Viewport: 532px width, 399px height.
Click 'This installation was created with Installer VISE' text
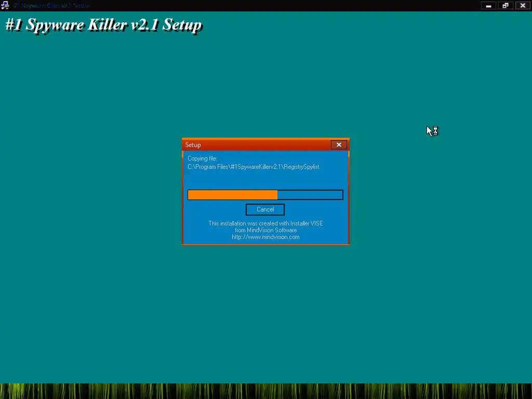265,223
